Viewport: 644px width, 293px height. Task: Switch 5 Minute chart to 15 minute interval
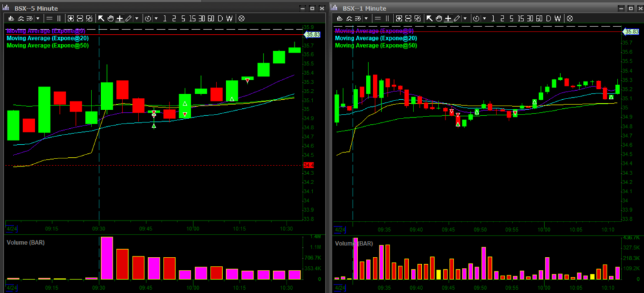[x=191, y=19]
